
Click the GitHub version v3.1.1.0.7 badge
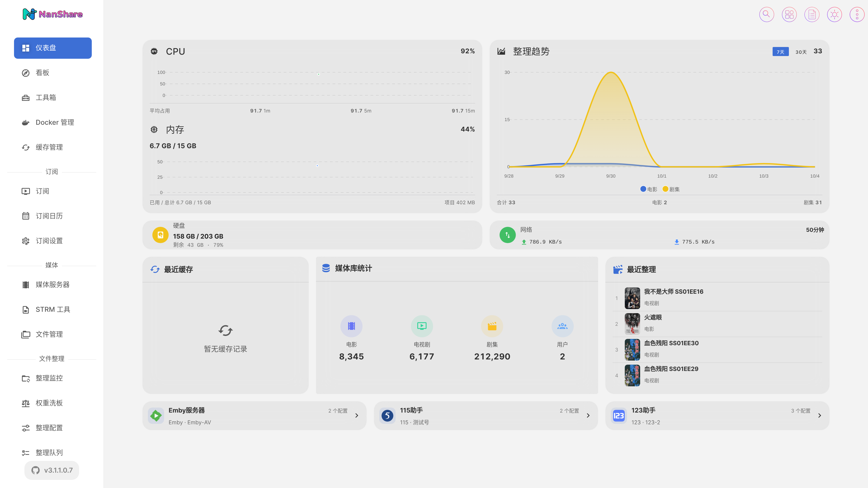click(x=52, y=470)
